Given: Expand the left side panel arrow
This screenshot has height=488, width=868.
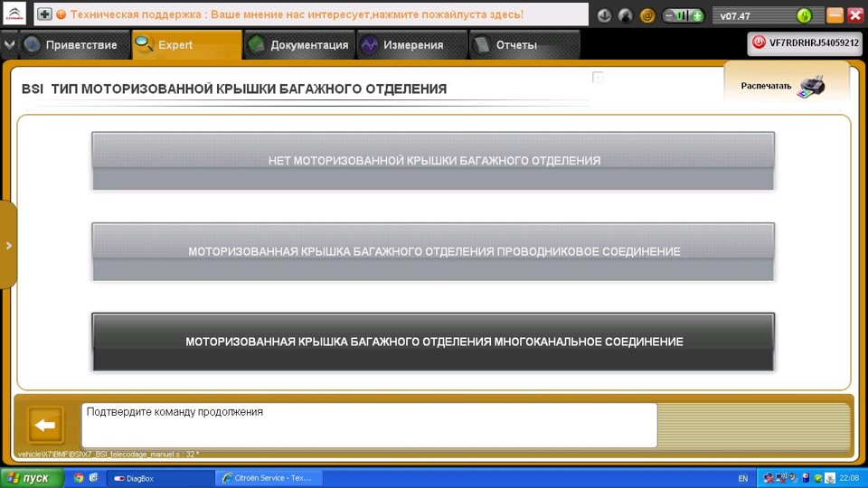Looking at the screenshot, I should [x=8, y=245].
